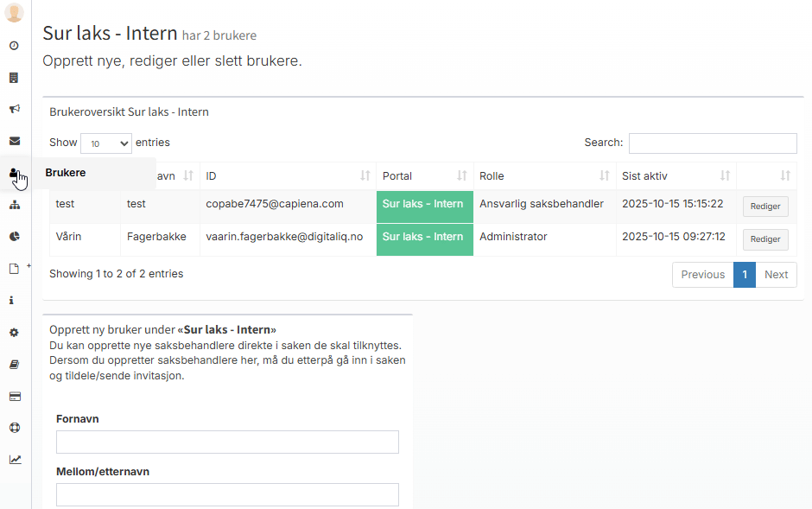Click in the Search input field
The image size is (812, 509).
[712, 143]
